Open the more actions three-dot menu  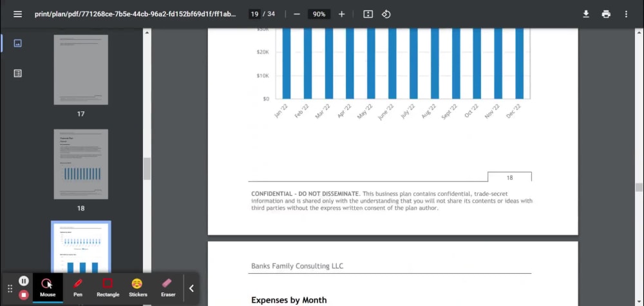click(626, 14)
